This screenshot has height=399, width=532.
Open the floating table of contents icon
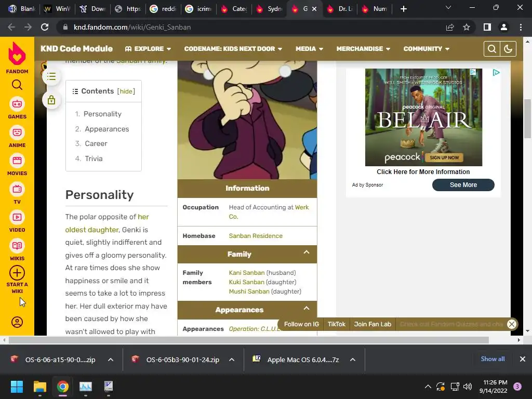[x=51, y=77]
